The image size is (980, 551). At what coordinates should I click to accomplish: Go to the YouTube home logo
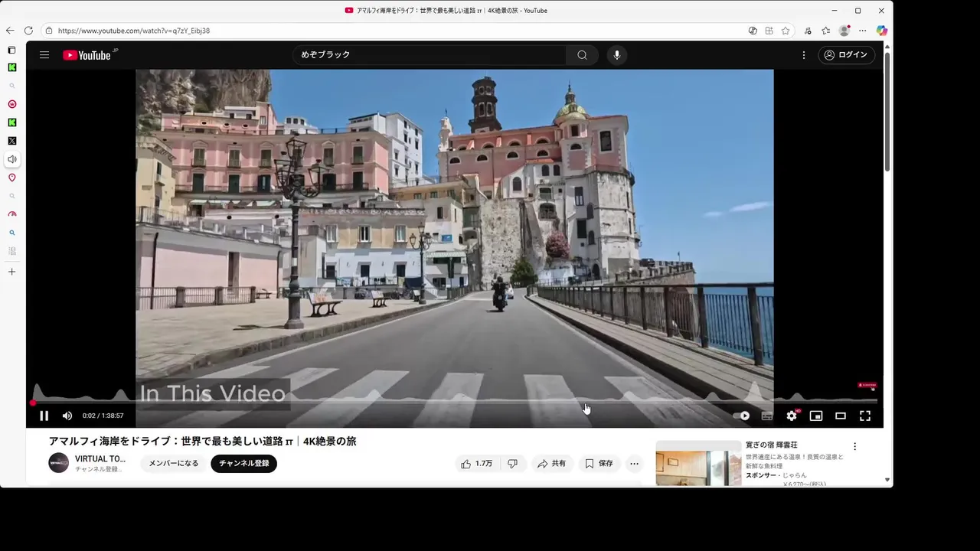pyautogui.click(x=87, y=55)
